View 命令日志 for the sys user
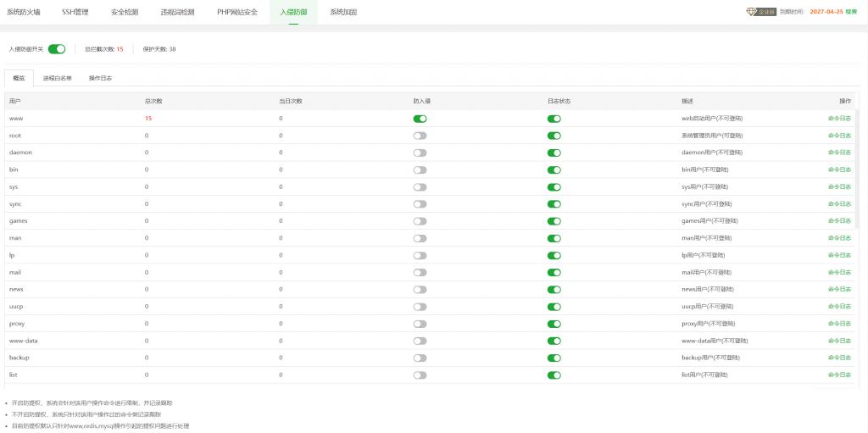This screenshot has height=433, width=868. coord(839,186)
